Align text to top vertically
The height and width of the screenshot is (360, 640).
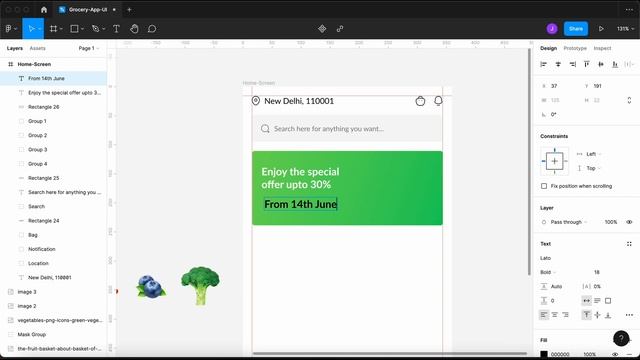[587, 315]
